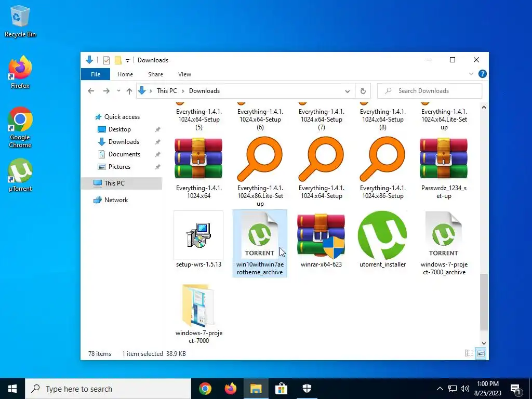The width and height of the screenshot is (532, 399).
Task: Click the Everything-1.4.1.1024.x64-Setup (5) file name
Action: [198, 119]
